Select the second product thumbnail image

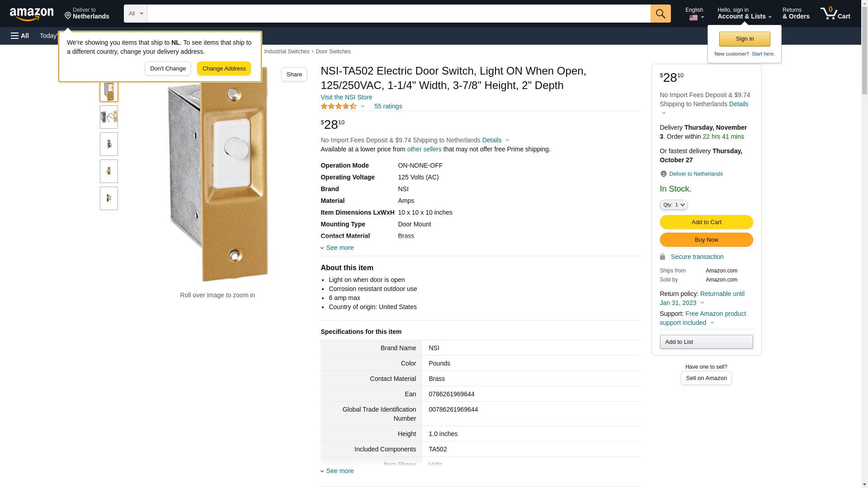(x=109, y=117)
